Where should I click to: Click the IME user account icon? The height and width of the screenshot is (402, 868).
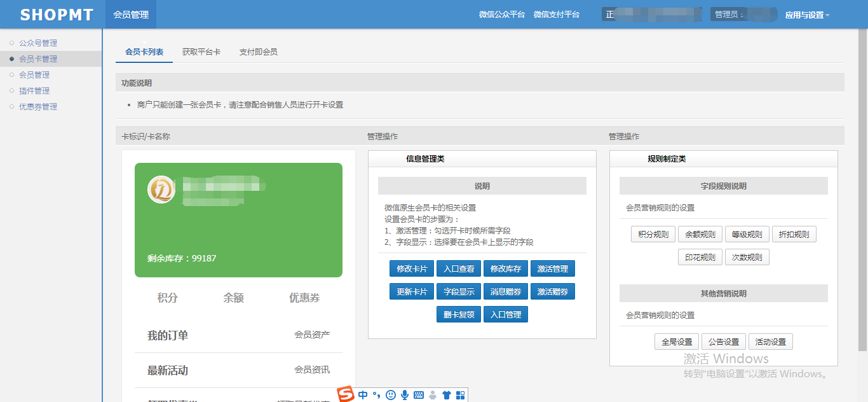433,395
